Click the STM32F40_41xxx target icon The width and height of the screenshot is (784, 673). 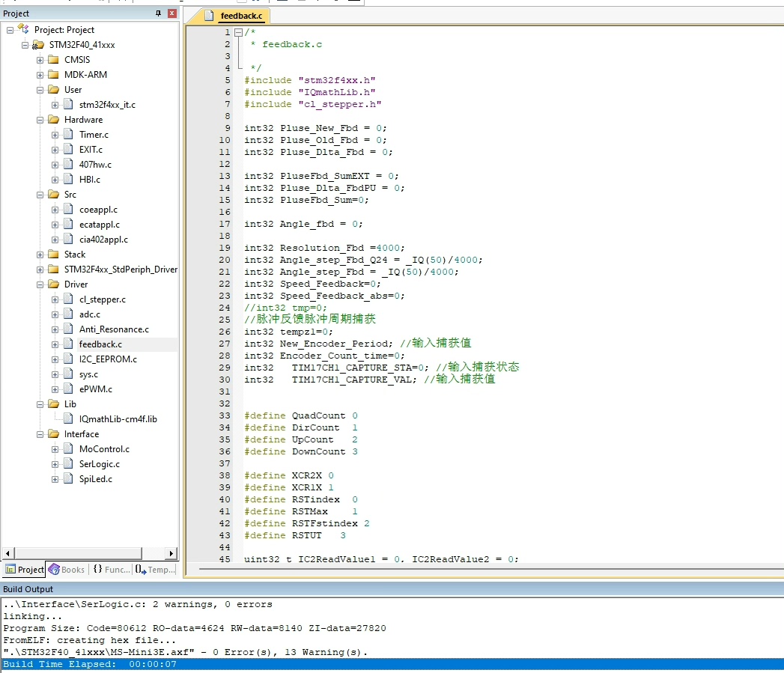[x=38, y=45]
